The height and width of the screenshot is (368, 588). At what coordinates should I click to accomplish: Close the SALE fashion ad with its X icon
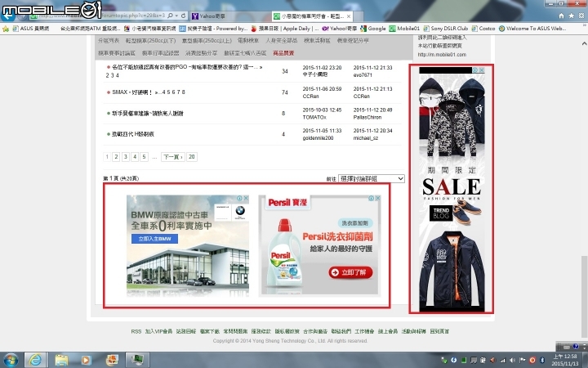(x=482, y=70)
